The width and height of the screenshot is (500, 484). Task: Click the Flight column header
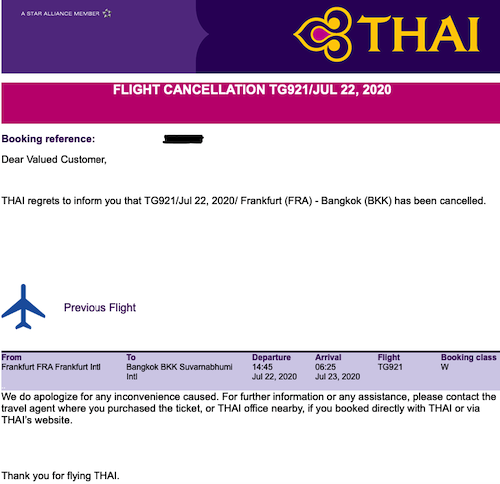click(x=389, y=357)
